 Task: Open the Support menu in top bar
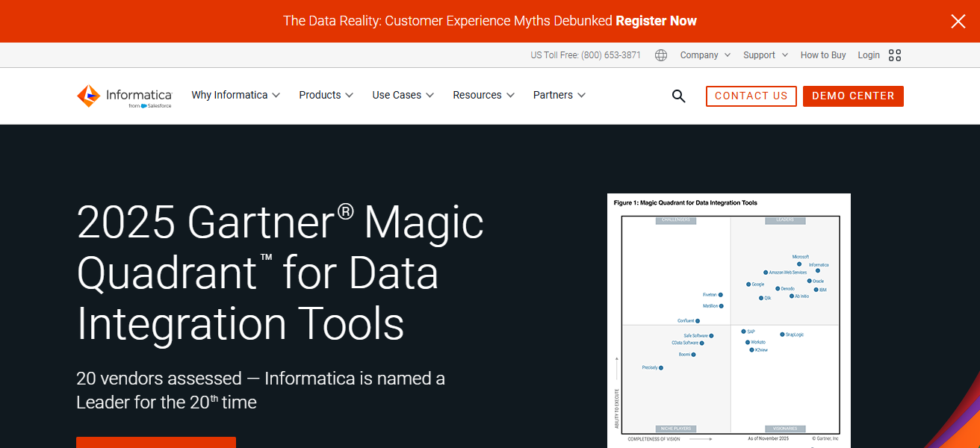click(x=765, y=55)
